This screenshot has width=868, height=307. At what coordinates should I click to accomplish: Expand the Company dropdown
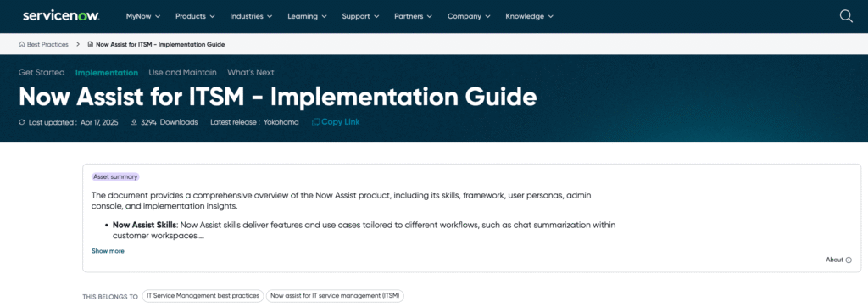point(469,16)
